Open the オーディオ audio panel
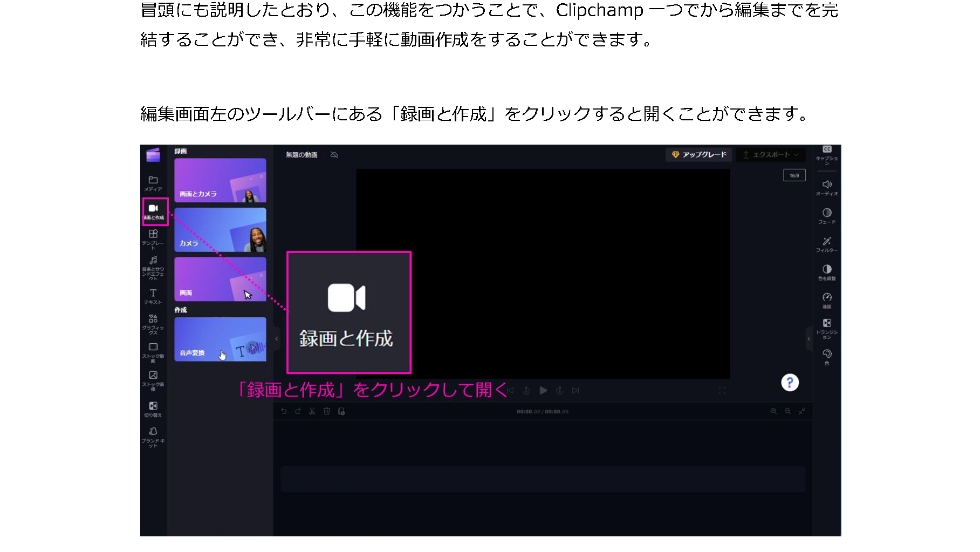The height and width of the screenshot is (552, 980). pos(827,188)
